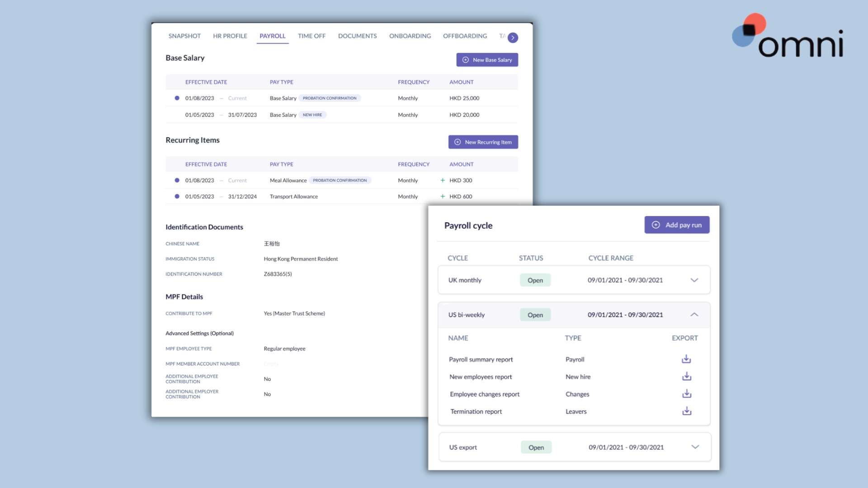This screenshot has width=868, height=488.
Task: Click identification number Z683365(5)
Action: tap(278, 274)
